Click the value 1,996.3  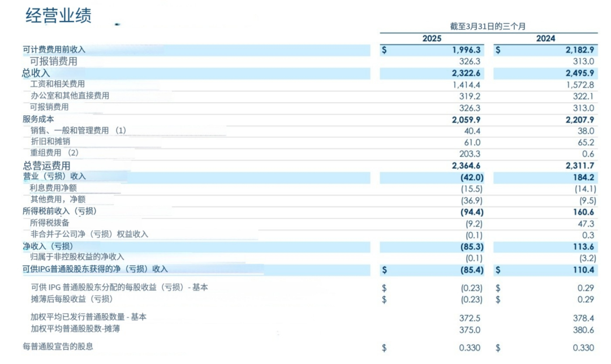[466, 50]
